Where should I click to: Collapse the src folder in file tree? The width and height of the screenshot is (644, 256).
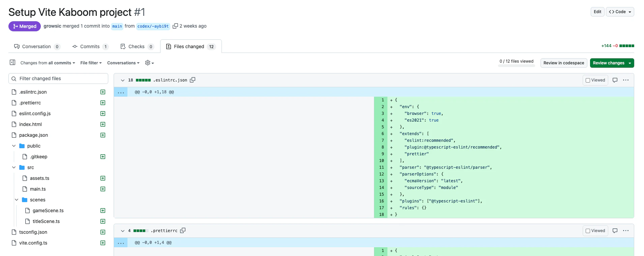[x=14, y=167]
